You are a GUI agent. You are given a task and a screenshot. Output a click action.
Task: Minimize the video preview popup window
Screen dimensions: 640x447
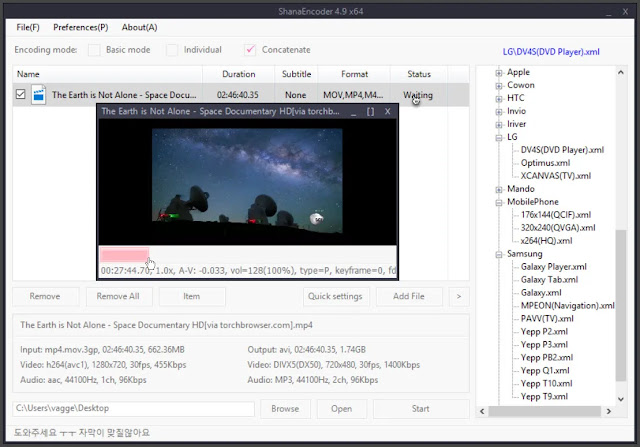pos(353,111)
